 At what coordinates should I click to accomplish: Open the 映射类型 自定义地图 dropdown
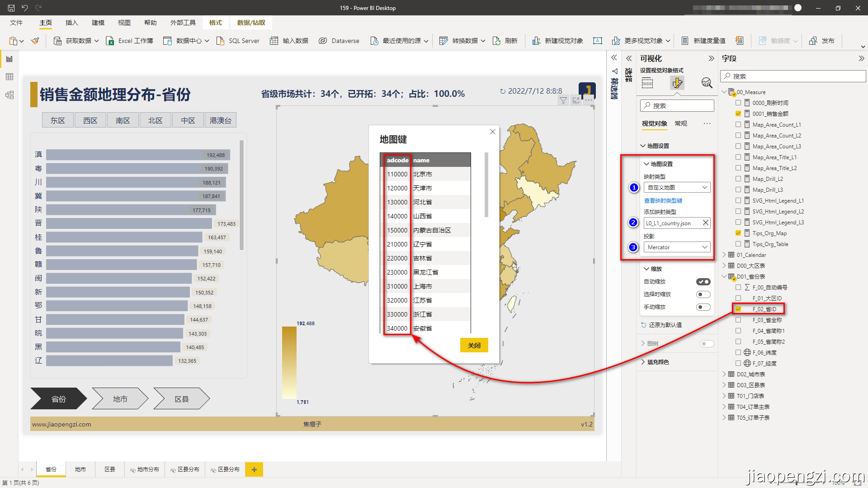pos(704,187)
